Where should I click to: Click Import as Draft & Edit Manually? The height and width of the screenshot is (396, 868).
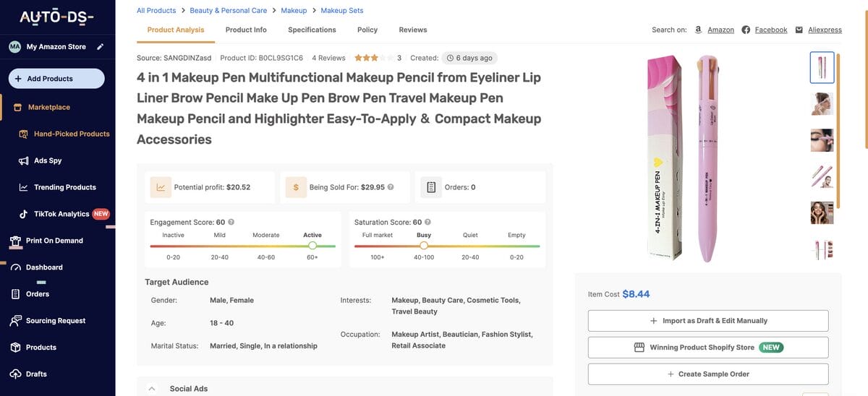click(708, 321)
